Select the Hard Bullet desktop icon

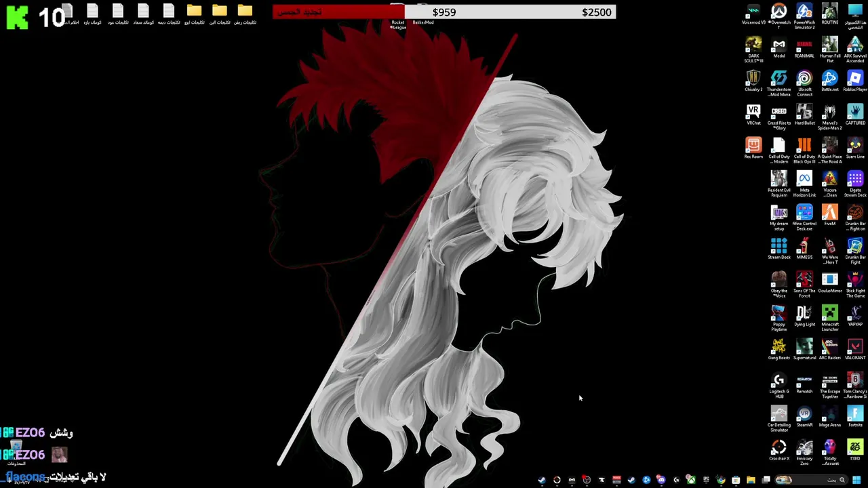[x=804, y=115]
